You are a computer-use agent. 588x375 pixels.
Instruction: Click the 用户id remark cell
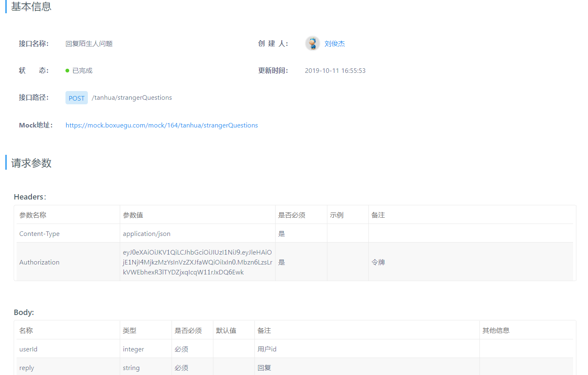[367, 349]
